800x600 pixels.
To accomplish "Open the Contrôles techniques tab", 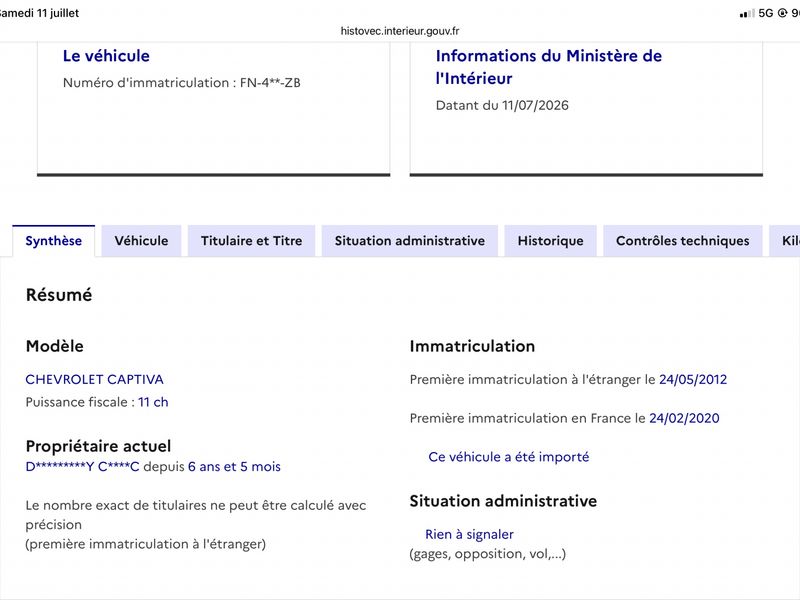I will click(683, 241).
